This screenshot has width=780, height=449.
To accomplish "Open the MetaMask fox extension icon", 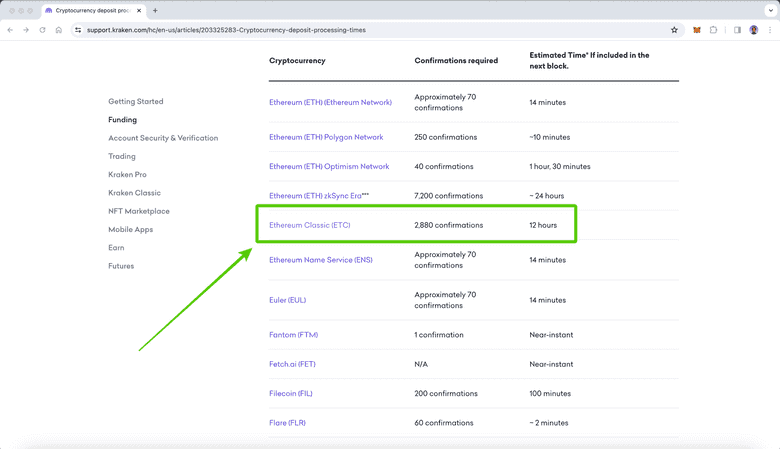I will click(x=697, y=30).
